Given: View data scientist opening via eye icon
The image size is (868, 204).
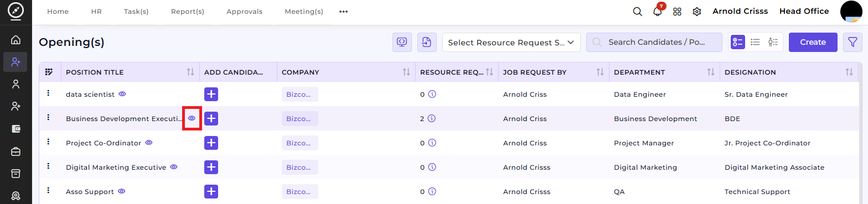Looking at the screenshot, I should point(122,94).
